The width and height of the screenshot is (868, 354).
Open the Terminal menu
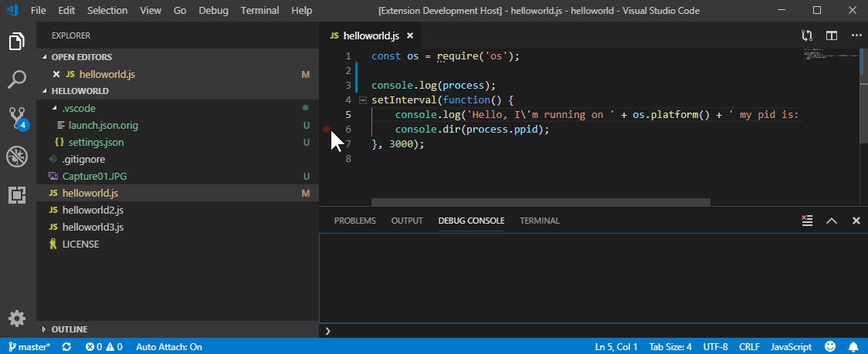coord(259,11)
